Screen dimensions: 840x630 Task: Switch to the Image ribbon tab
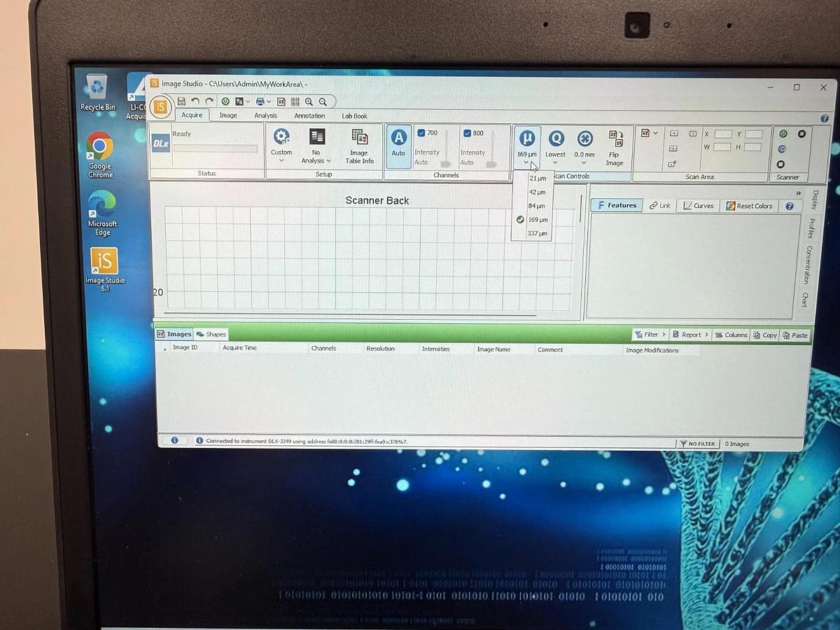tap(228, 115)
